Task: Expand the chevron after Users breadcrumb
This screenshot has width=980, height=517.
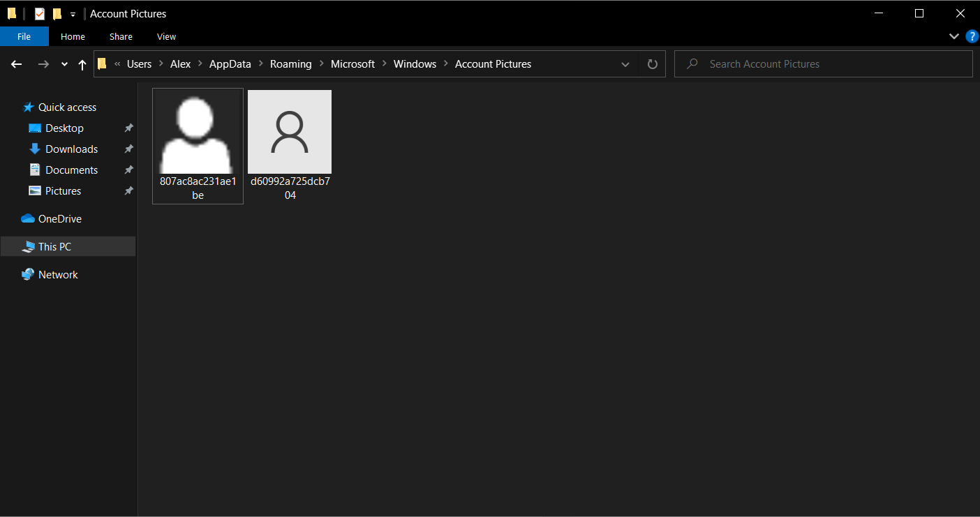Action: click(161, 64)
